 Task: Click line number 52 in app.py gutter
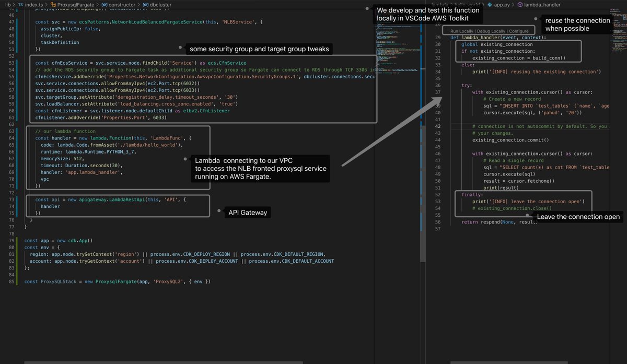(x=438, y=194)
